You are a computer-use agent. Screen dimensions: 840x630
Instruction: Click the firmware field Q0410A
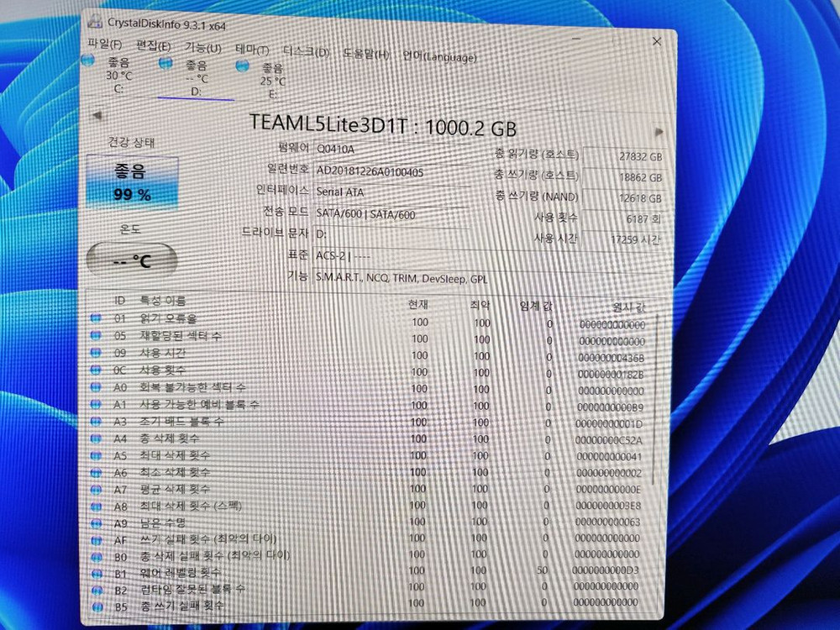pyautogui.click(x=392, y=150)
